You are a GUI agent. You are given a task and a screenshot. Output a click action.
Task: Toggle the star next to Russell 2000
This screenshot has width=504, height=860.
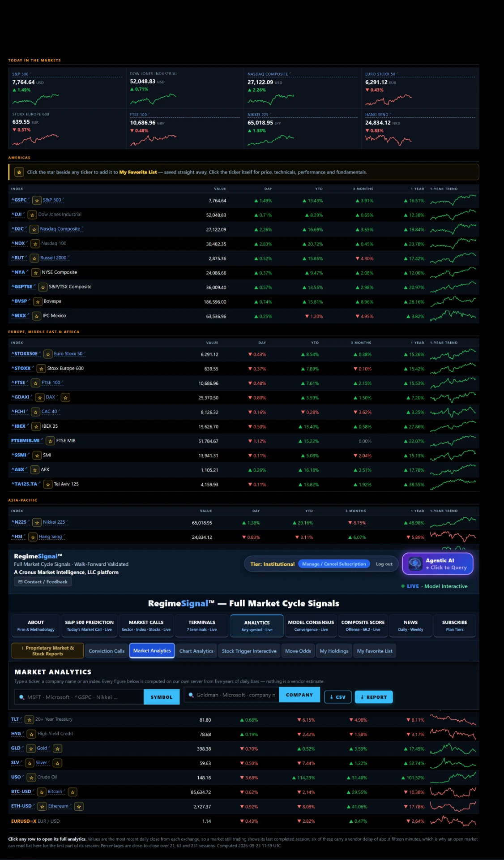point(34,258)
